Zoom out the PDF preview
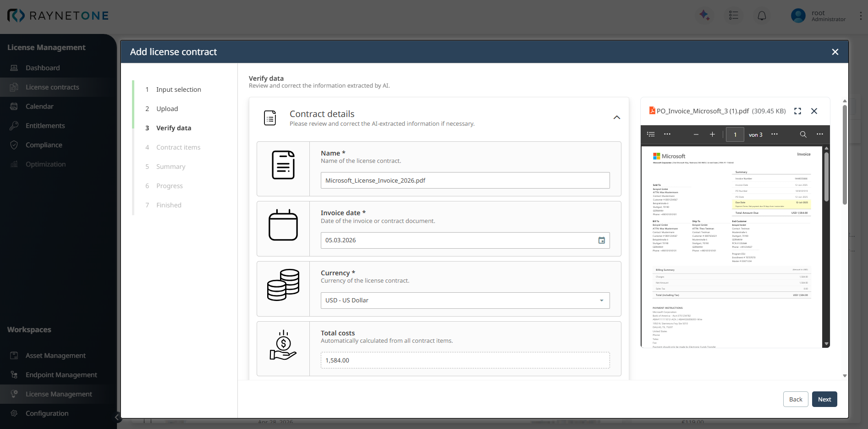868x429 pixels. 696,134
